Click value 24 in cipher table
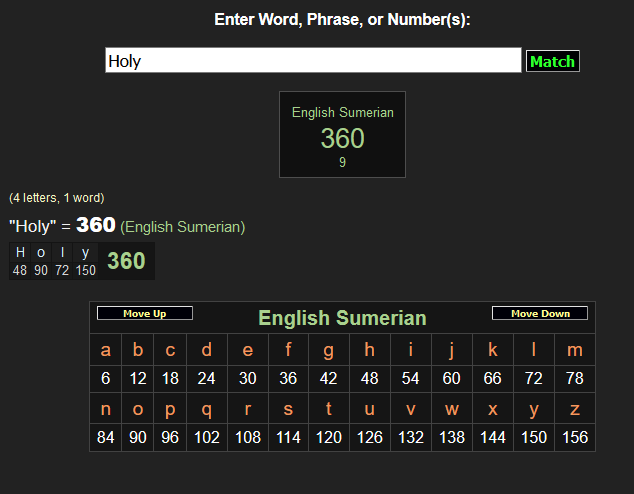Screen dimensions: 634x494 (x=207, y=379)
